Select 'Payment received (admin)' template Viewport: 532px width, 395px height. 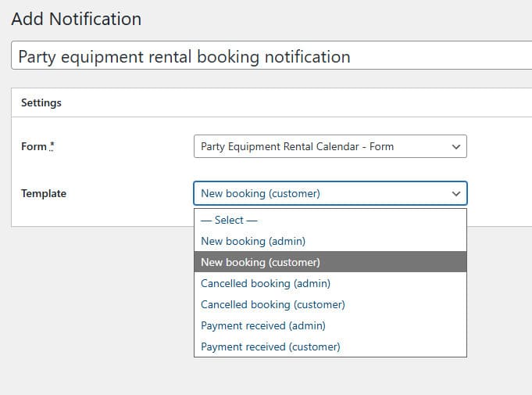tap(263, 325)
